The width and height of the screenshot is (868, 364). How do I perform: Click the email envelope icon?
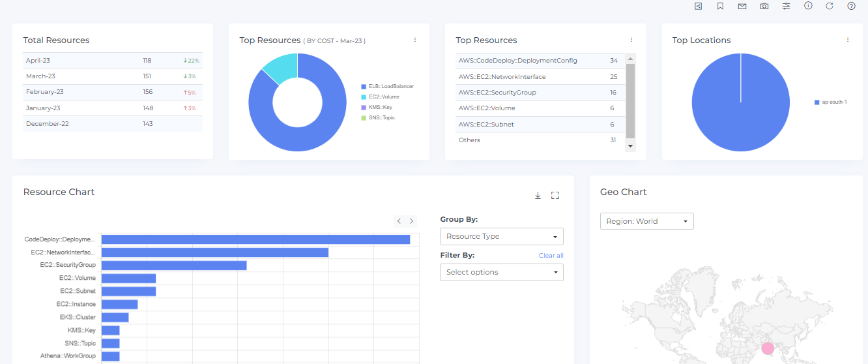[742, 6]
